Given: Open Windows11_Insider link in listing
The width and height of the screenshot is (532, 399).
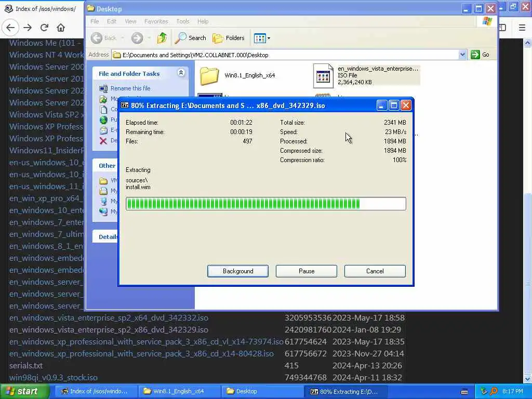Looking at the screenshot, I should (x=46, y=150).
